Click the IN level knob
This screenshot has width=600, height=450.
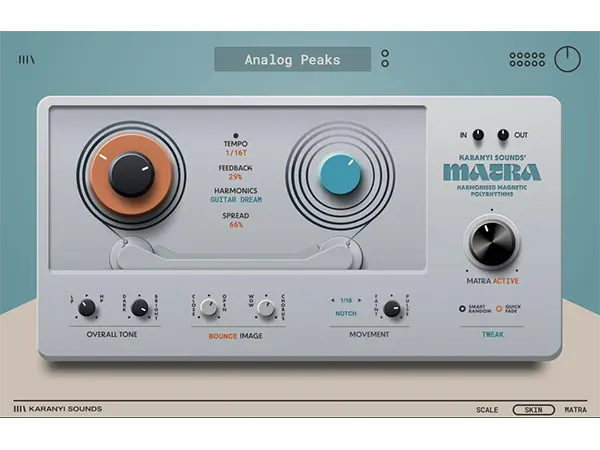[478, 135]
